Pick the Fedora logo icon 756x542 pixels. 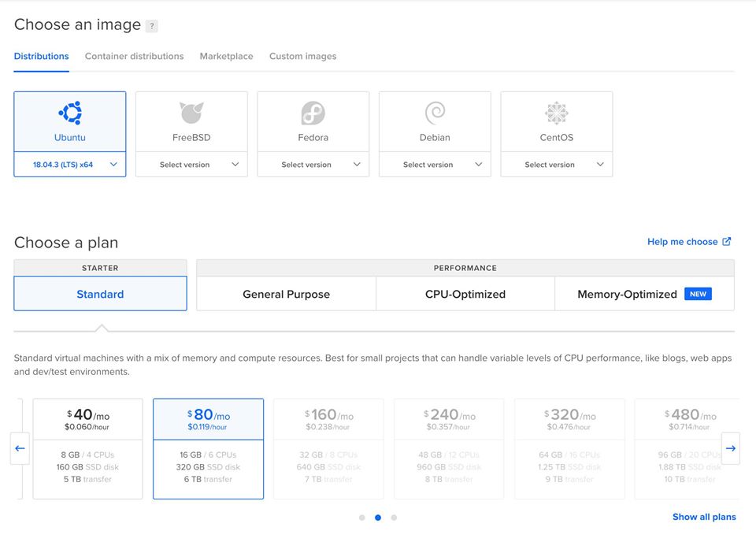tap(313, 113)
